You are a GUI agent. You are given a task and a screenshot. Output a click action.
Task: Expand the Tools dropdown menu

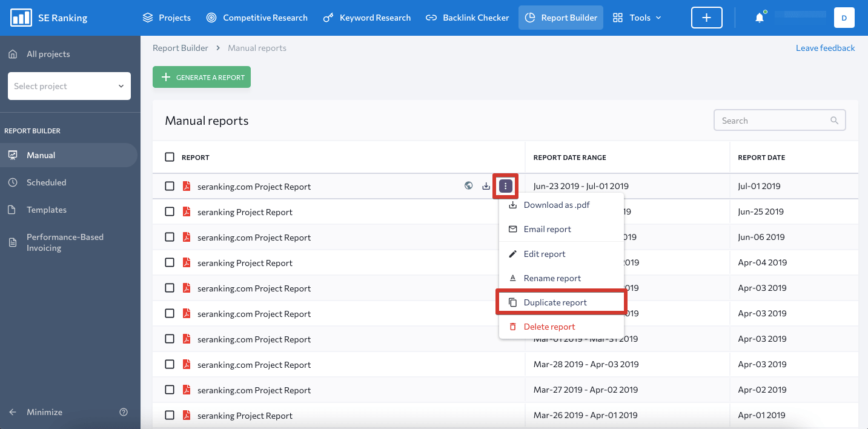pos(637,18)
